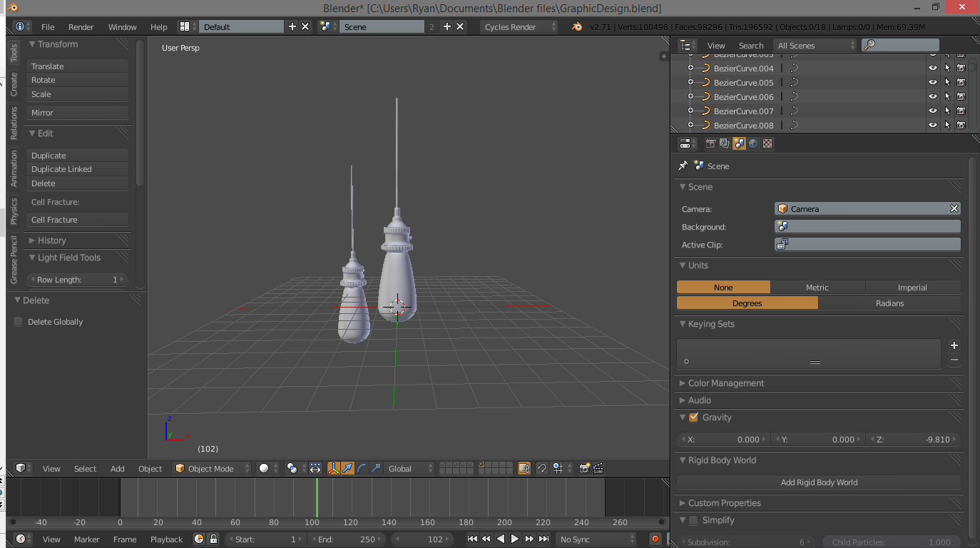
Task: Click play animation in reverse button
Action: tap(501, 539)
